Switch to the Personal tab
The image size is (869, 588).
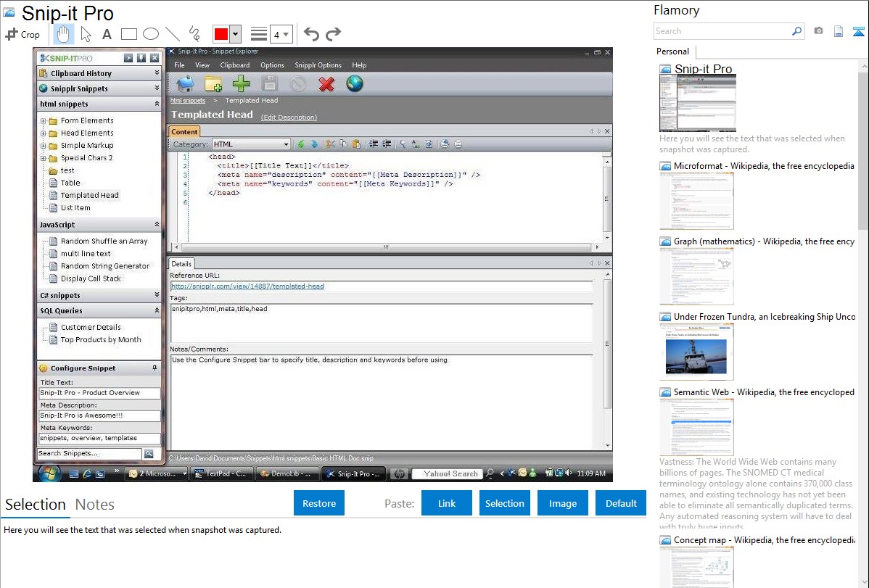pos(673,51)
